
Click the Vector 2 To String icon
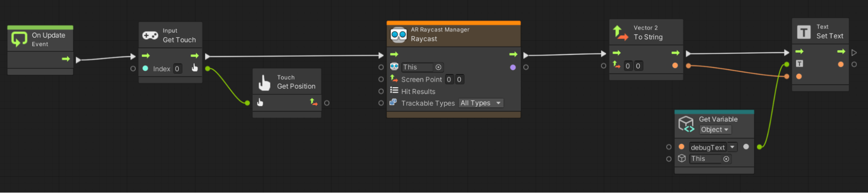pyautogui.click(x=620, y=33)
